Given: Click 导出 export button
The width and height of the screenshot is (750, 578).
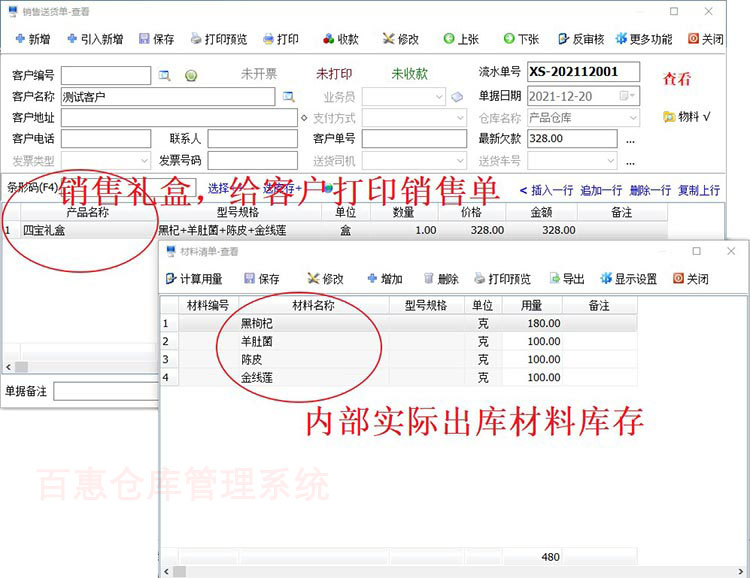Looking at the screenshot, I should pyautogui.click(x=567, y=279).
